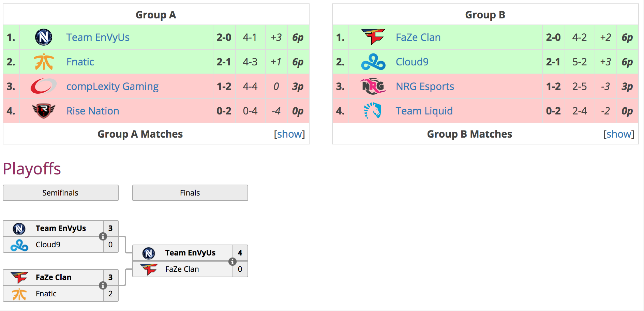Click the Team Liquid horse logo

(373, 111)
